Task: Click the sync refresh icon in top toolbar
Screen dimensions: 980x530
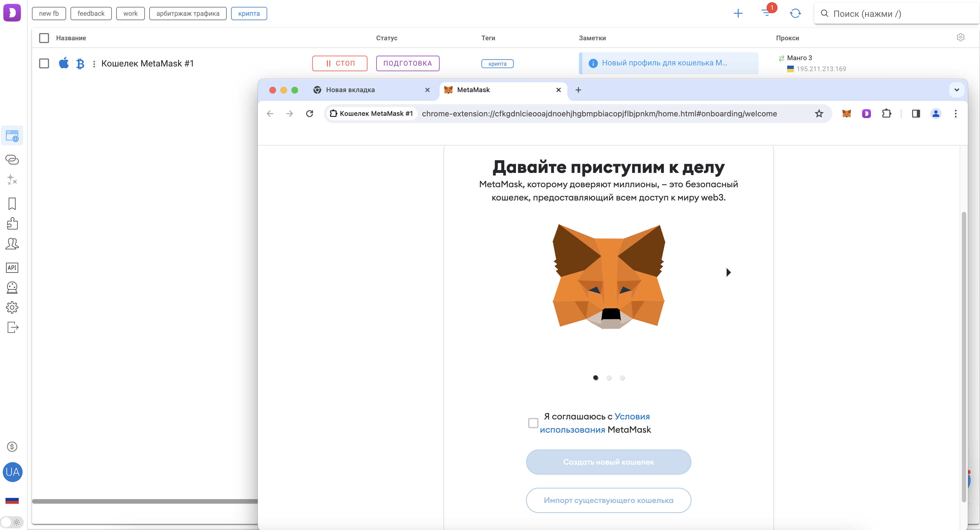Action: pos(795,13)
